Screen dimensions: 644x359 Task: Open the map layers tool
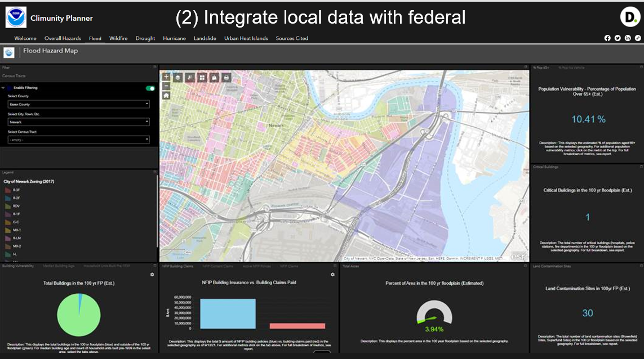178,77
